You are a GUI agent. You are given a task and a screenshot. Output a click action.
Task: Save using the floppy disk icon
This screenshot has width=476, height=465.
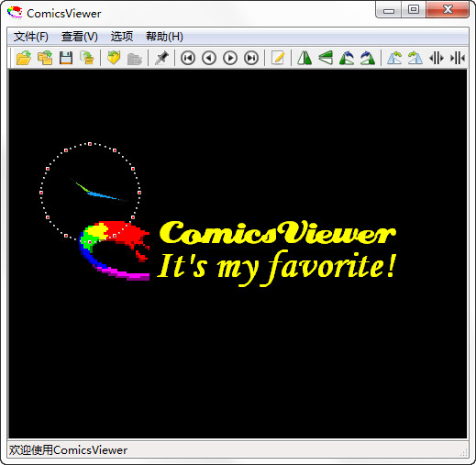(66, 58)
